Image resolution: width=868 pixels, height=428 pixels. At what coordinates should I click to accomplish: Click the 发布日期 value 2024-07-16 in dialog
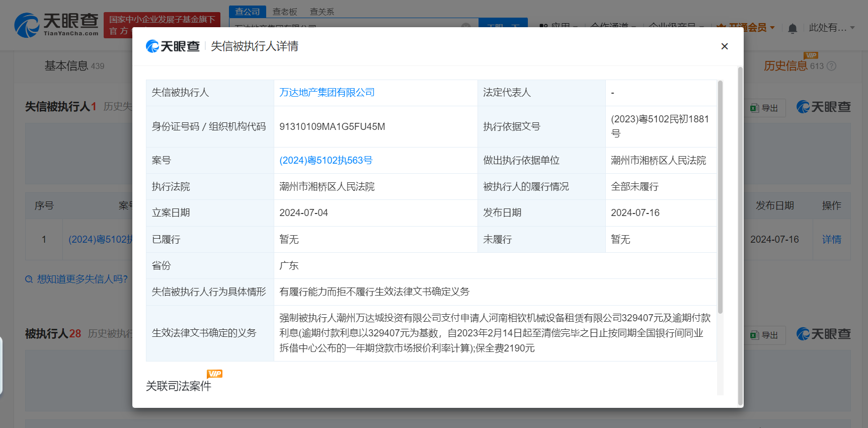(x=635, y=213)
